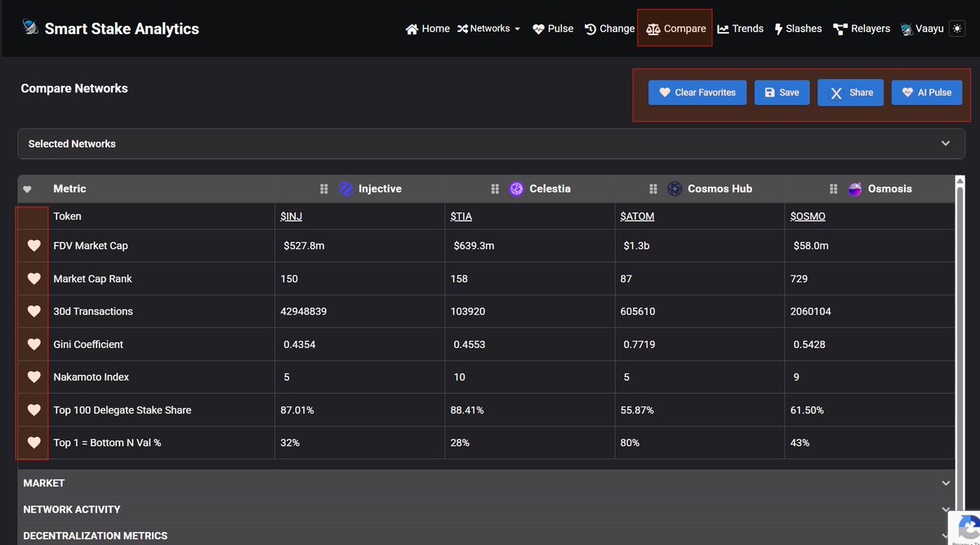
Task: Click Injective FDV value $527.8m
Action: click(x=304, y=246)
